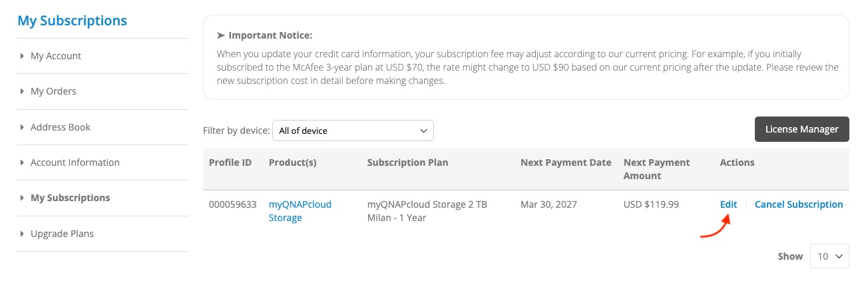Cancel the subscription for profile 000059633
868x281 pixels.
tap(799, 204)
